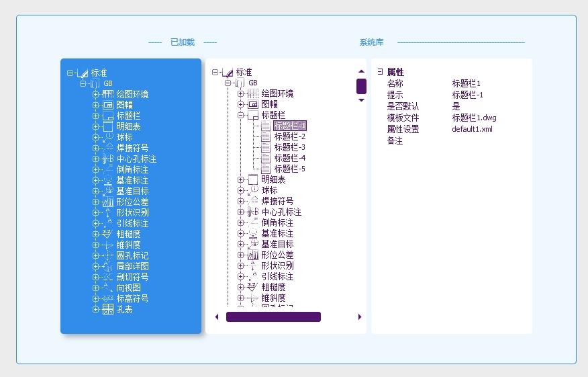Collapse the GB node in the white tree
588x377 pixels.
(x=228, y=83)
